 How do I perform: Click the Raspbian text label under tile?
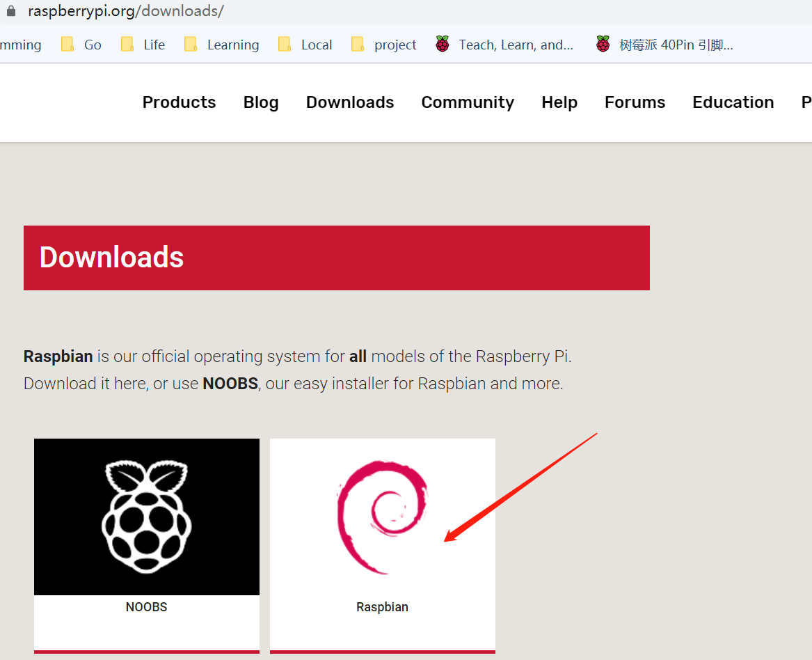click(382, 607)
